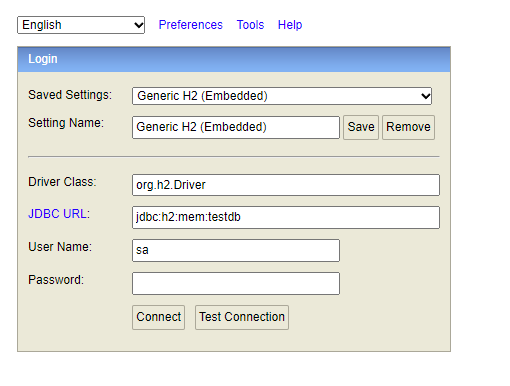
Task: Open the Preferences link
Action: 190,25
